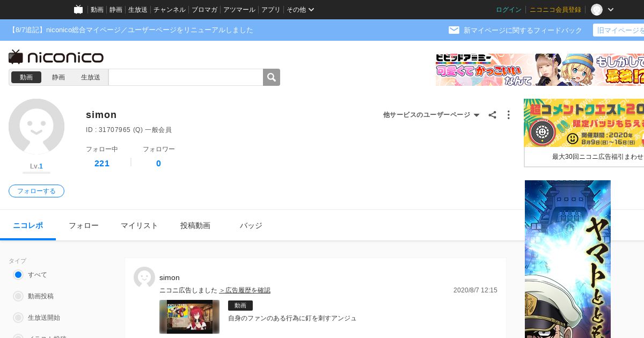Click the 動画 tag label on the post
Viewport: 644px width, 338px height.
coord(240,305)
